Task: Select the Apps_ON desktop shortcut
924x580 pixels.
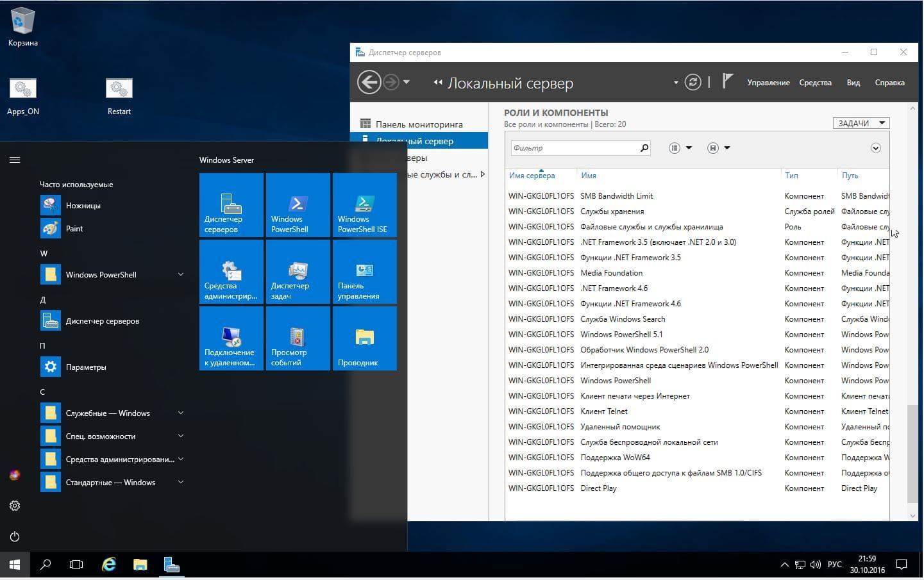Action: [x=23, y=96]
